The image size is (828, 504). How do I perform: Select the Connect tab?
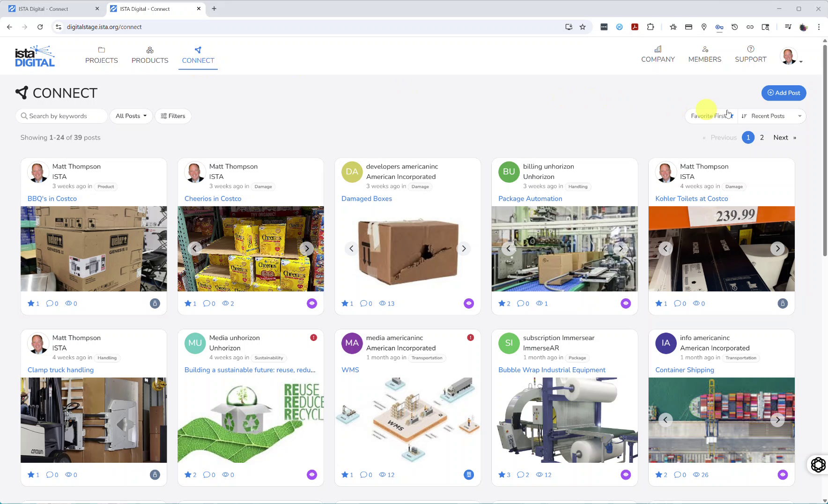(198, 55)
